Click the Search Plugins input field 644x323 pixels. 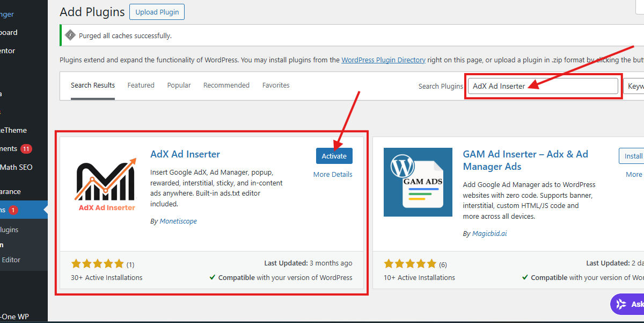click(x=543, y=86)
